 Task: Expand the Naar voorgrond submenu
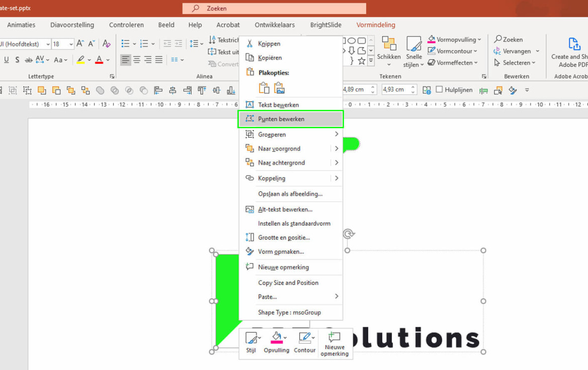[338, 148]
